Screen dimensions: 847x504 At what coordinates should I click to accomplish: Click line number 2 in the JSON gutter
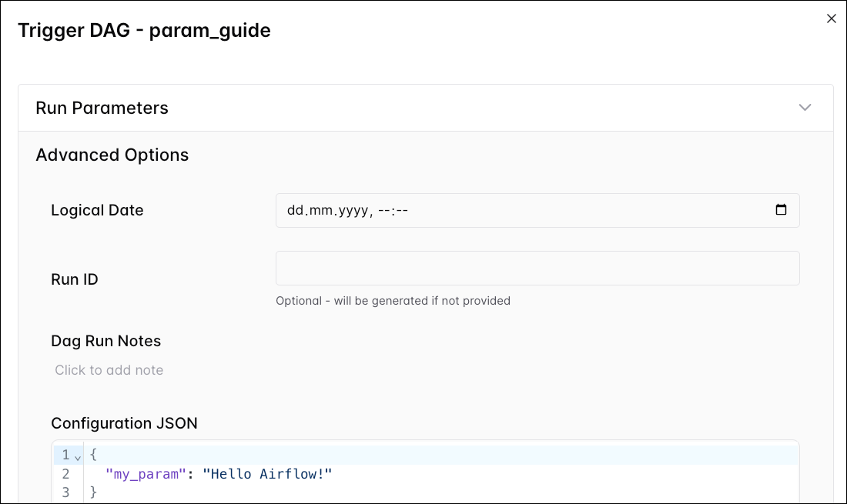click(x=65, y=474)
